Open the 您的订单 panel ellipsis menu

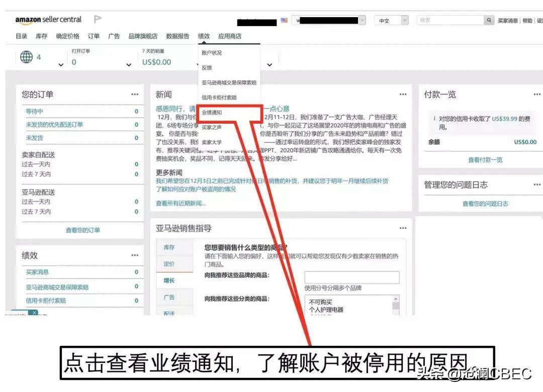134,93
